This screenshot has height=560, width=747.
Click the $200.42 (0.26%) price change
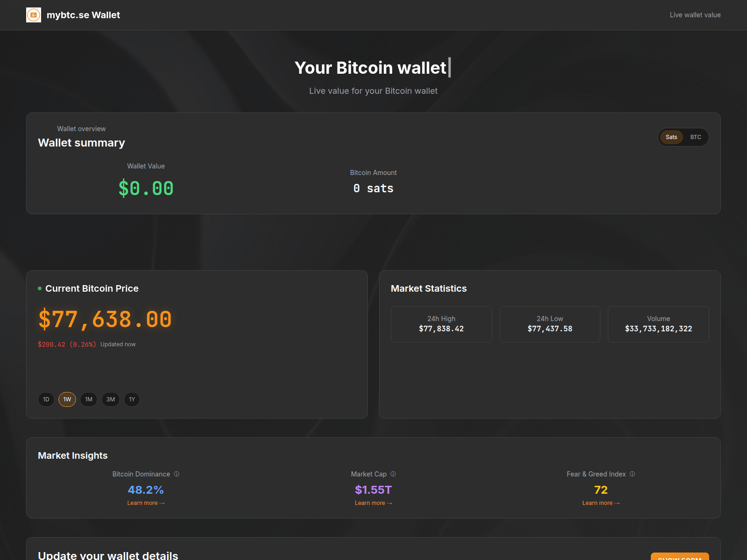tap(67, 344)
